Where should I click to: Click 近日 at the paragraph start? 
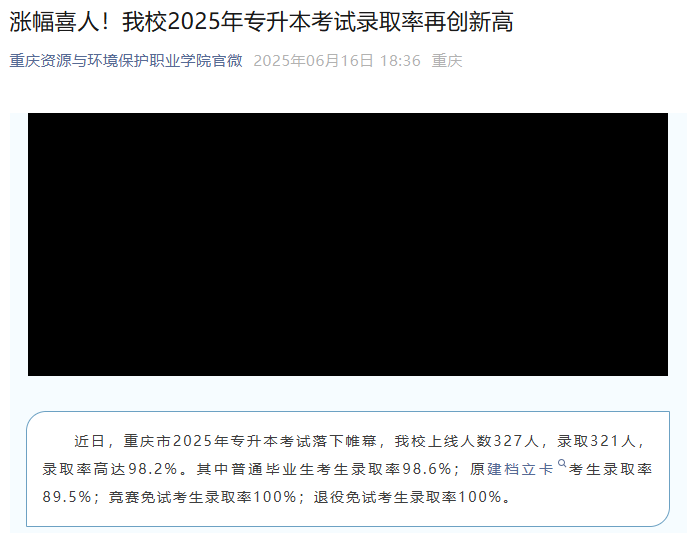point(89,441)
